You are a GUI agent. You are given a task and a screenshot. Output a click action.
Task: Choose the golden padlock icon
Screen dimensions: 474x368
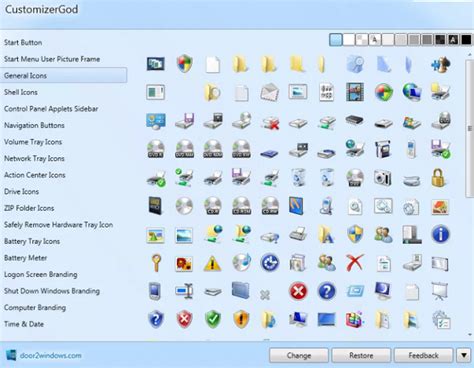(439, 177)
